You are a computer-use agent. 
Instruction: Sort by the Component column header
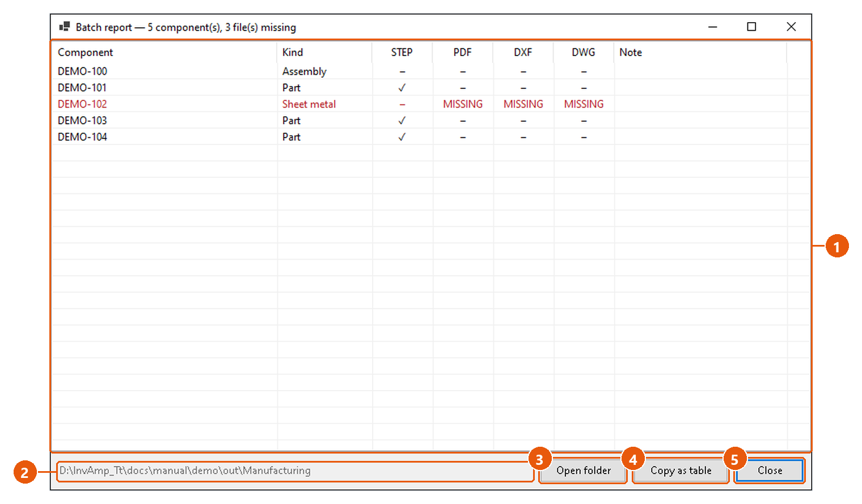[164, 52]
